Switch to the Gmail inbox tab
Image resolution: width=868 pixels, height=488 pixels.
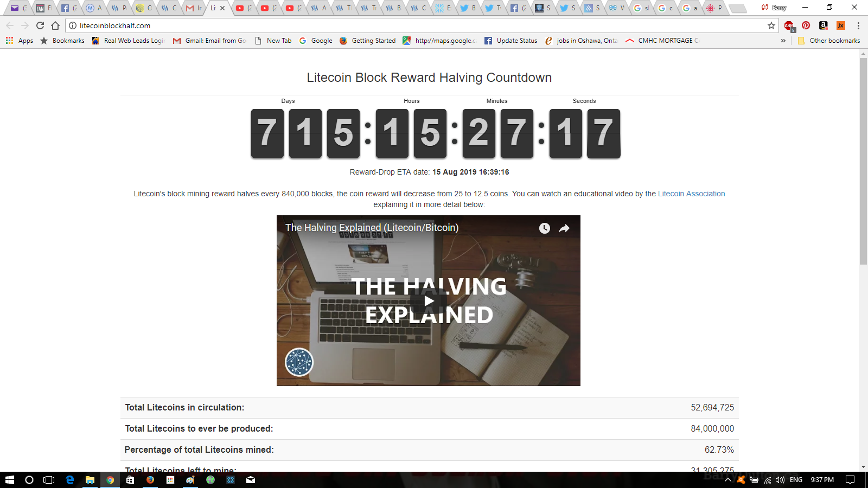[194, 8]
